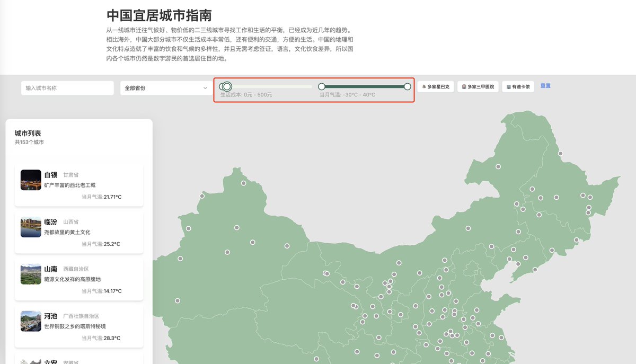Open the 全部省份 province dropdown
The height and width of the screenshot is (364, 636).
coord(165,88)
